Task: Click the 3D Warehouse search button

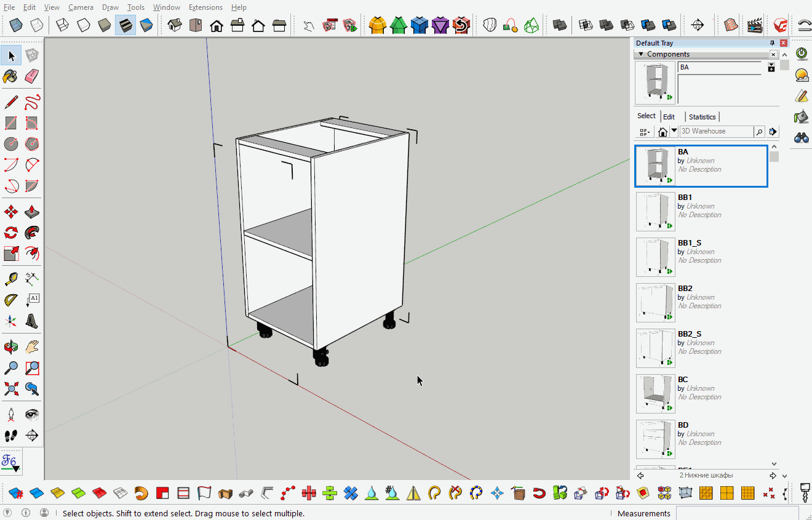Action: pos(759,131)
